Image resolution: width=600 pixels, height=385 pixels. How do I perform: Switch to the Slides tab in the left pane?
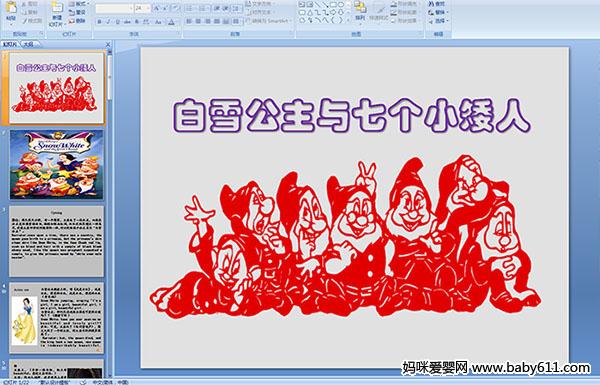coord(10,44)
